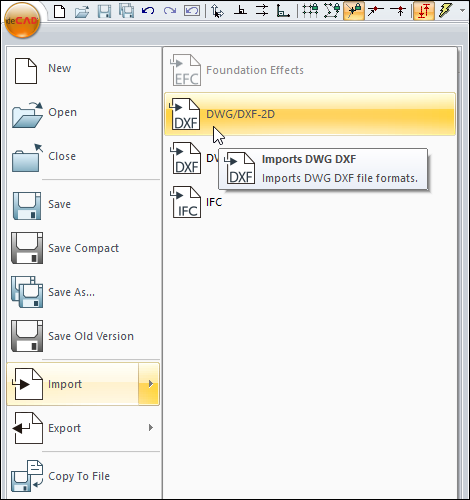Toggle the red vertical arrows toolbar button
This screenshot has height=500, width=470.
[424, 11]
